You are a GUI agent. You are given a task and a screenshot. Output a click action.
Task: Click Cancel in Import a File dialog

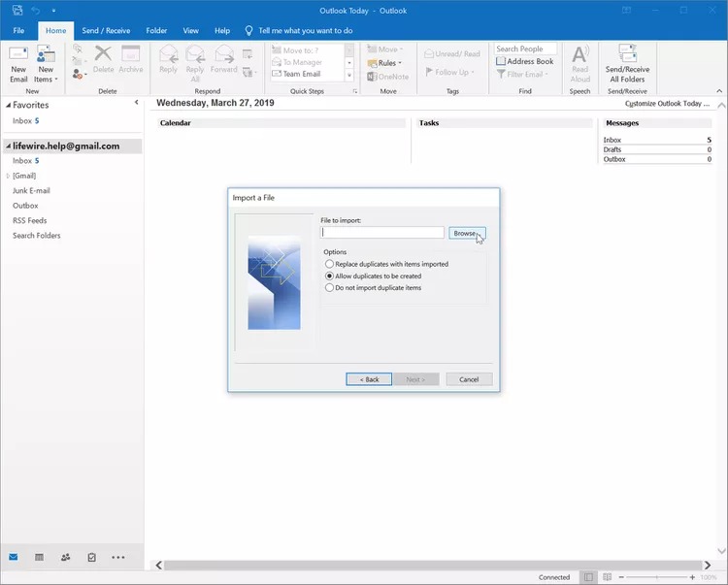(469, 379)
